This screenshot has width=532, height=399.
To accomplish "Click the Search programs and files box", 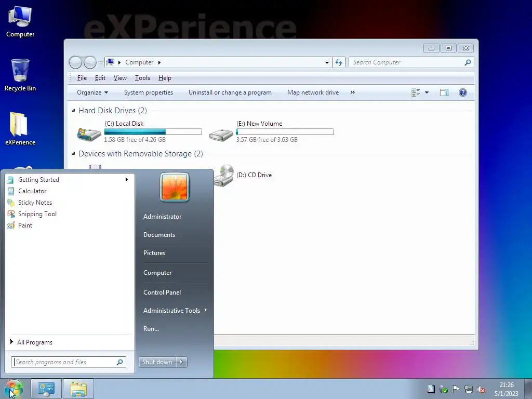I will tap(69, 362).
